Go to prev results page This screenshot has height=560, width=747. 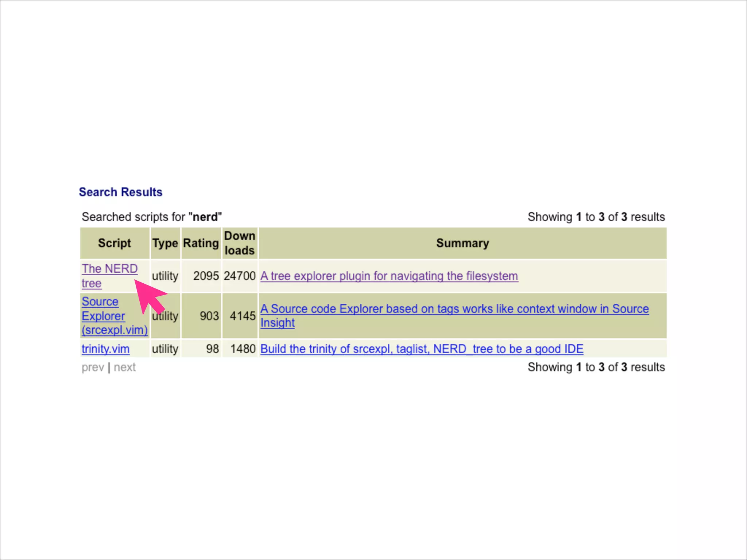pyautogui.click(x=93, y=367)
